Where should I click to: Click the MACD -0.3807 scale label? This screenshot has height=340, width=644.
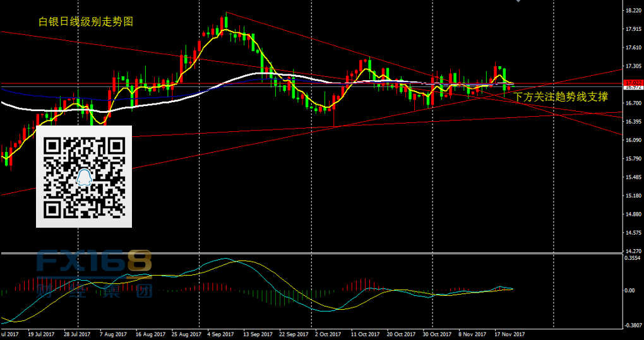pos(632,325)
